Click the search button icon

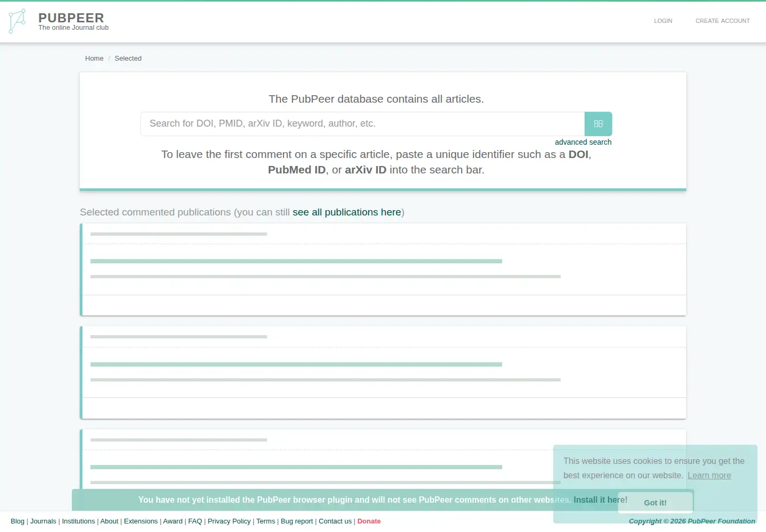coord(598,124)
